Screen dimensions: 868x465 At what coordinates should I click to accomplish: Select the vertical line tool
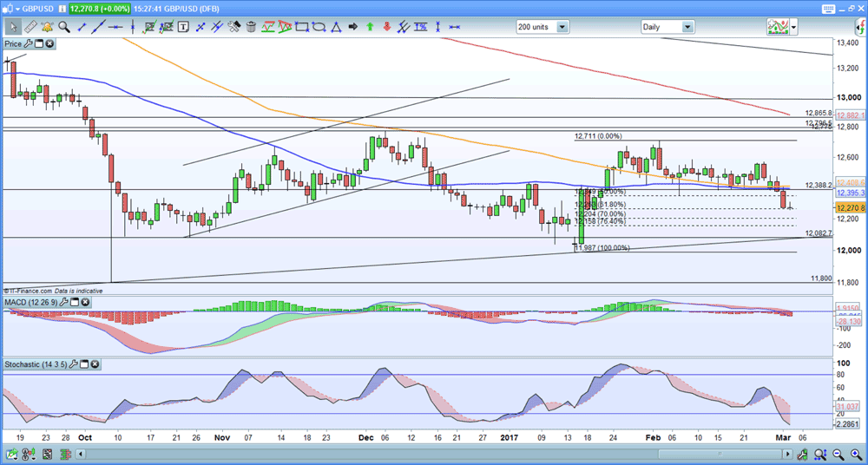132,26
